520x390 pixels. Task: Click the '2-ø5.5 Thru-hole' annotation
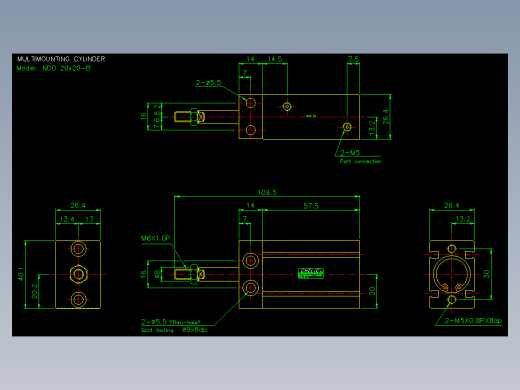pos(171,322)
